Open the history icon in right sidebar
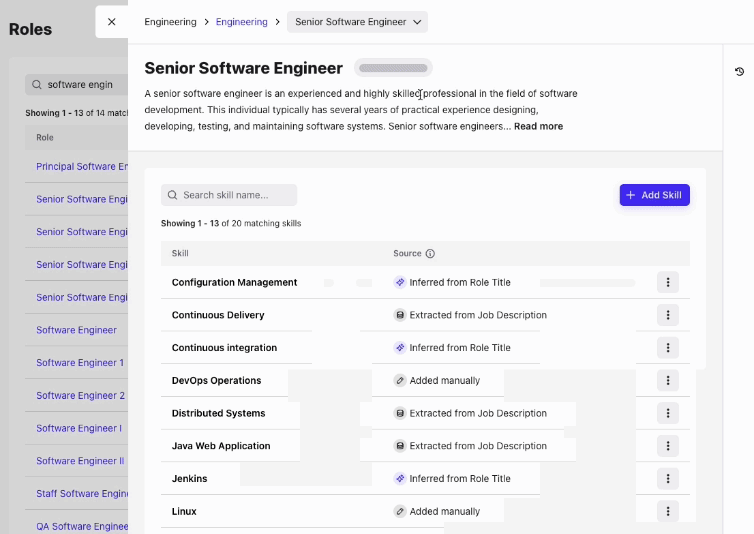754x534 pixels. tap(740, 72)
